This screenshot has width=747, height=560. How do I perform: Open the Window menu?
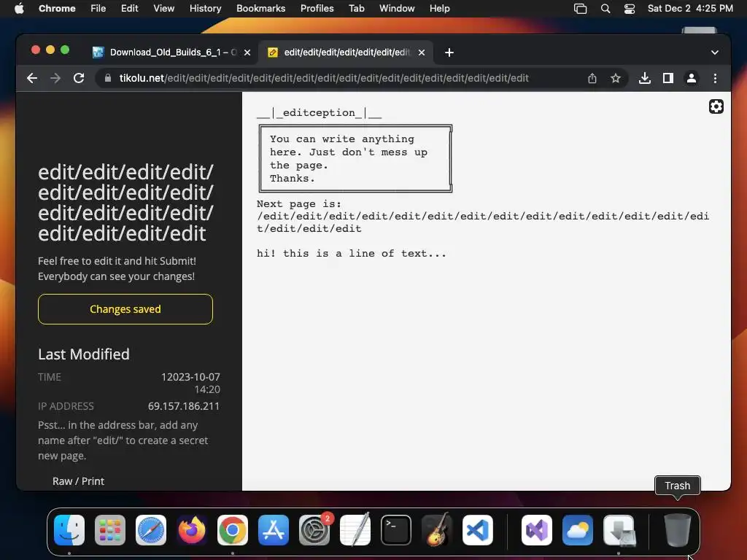[397, 9]
